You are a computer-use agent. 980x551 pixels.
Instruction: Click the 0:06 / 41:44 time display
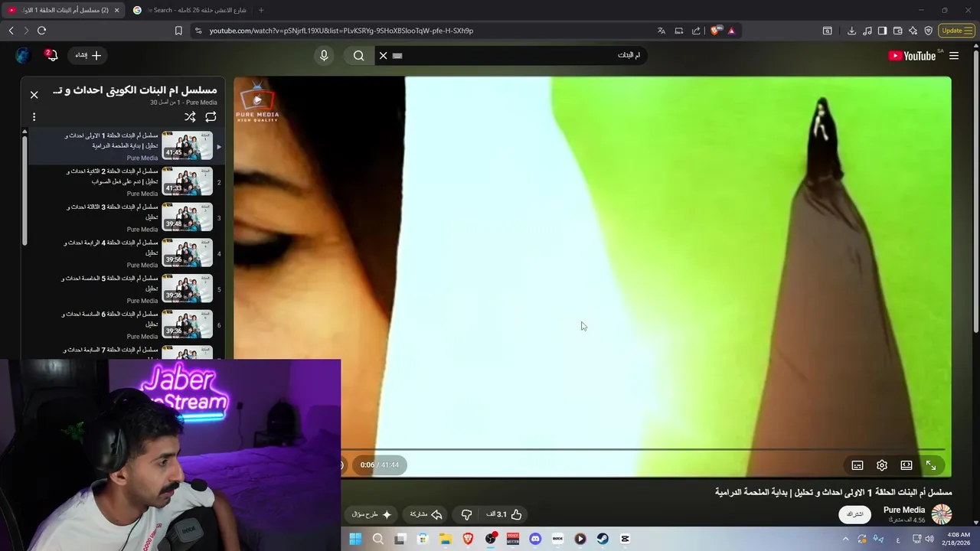(380, 465)
